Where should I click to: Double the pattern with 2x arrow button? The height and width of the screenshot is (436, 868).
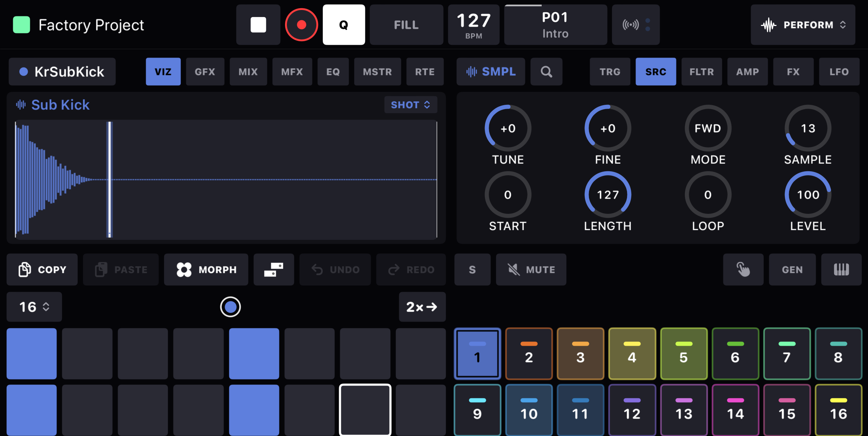tap(422, 307)
